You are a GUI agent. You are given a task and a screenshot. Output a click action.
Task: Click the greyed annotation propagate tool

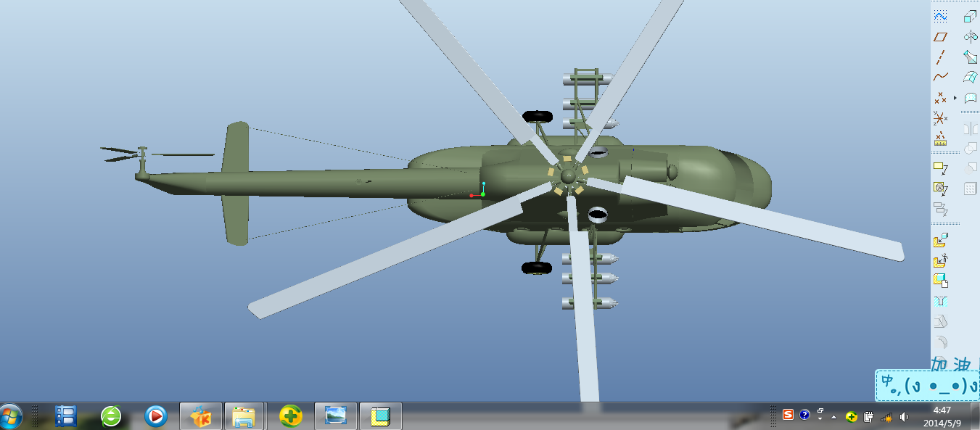click(940, 210)
